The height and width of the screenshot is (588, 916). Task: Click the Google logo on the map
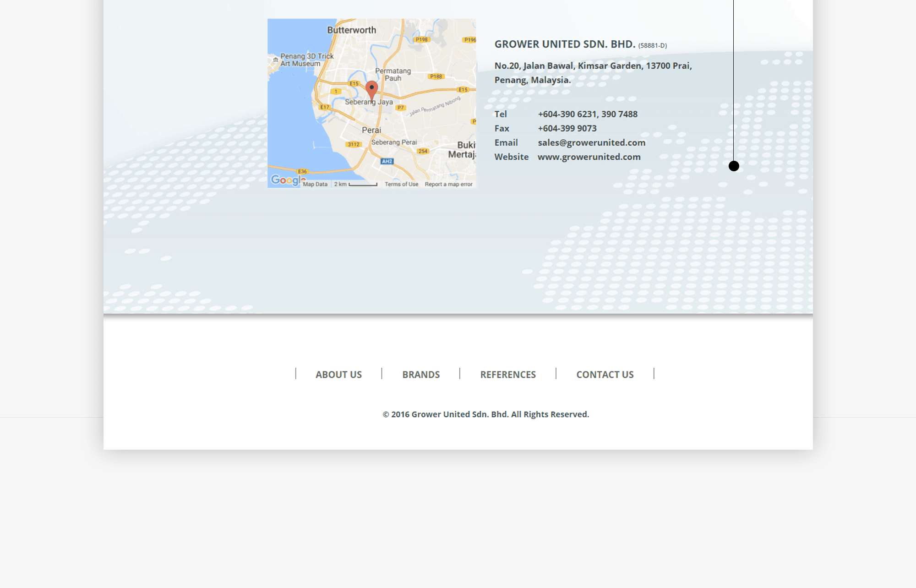click(x=288, y=180)
